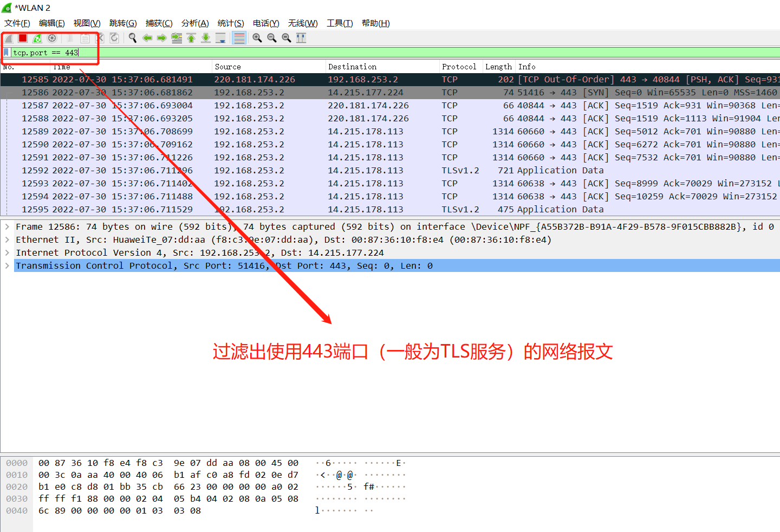This screenshot has width=780, height=532.
Task: Click the shark fin start capture icon
Action: (9, 38)
